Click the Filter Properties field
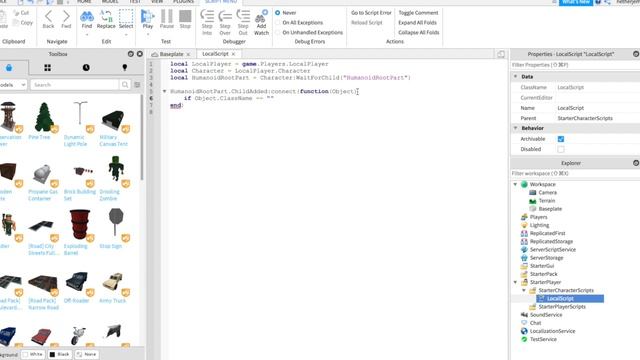The height and width of the screenshot is (360, 640). (575, 65)
